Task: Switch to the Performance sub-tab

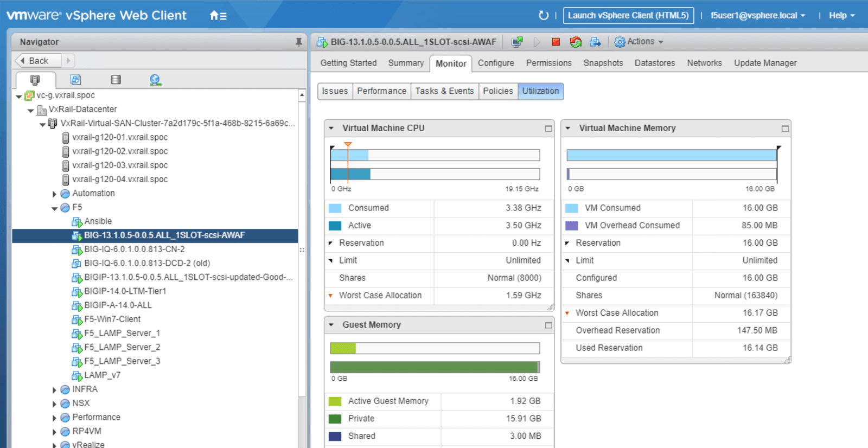Action: point(381,91)
